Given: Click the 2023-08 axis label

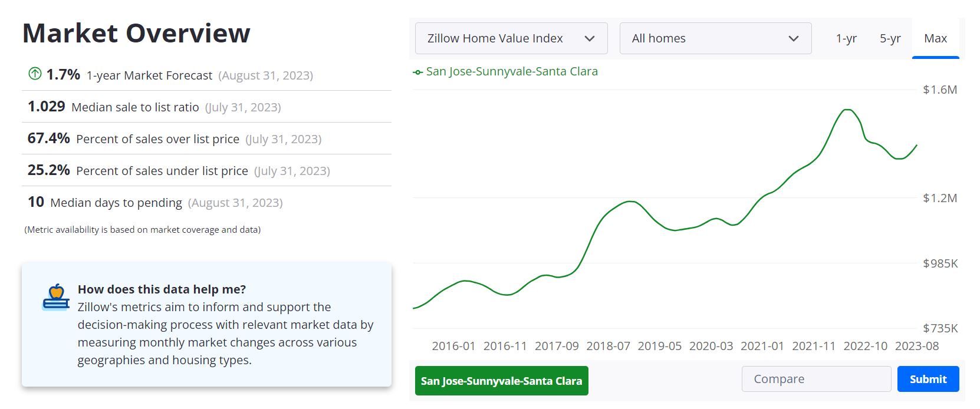Looking at the screenshot, I should [x=918, y=347].
